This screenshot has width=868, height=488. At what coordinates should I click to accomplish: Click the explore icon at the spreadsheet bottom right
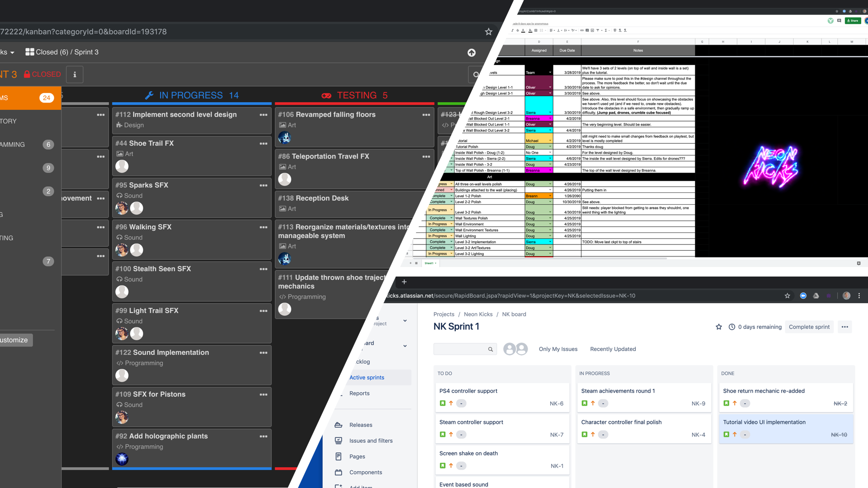pyautogui.click(x=859, y=263)
